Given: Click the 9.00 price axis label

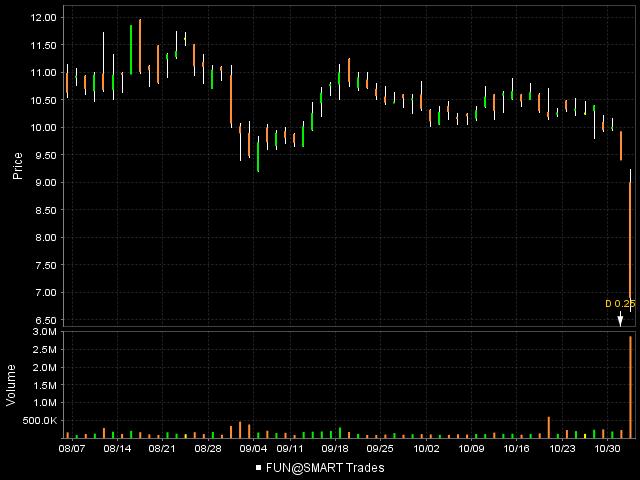Looking at the screenshot, I should click(x=46, y=182).
